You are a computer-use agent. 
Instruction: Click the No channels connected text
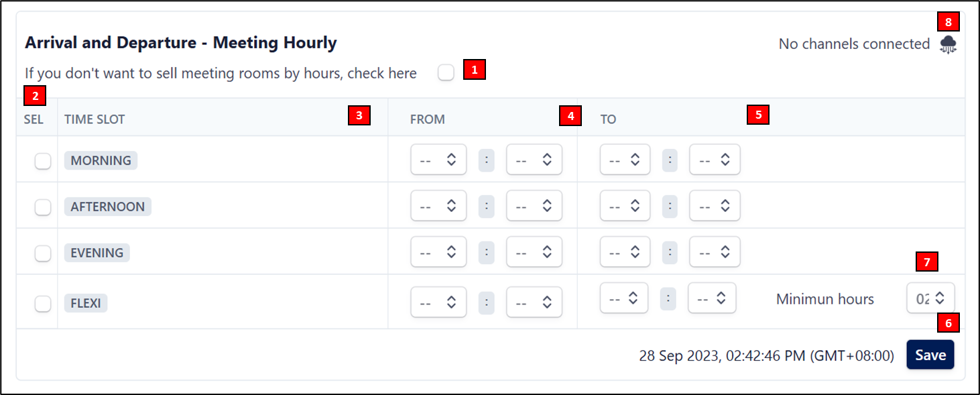click(854, 44)
